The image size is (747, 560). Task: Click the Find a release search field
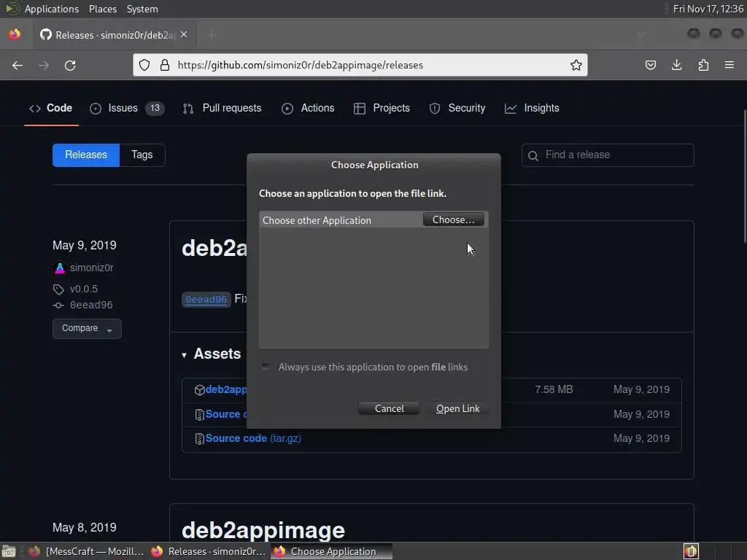[608, 155]
